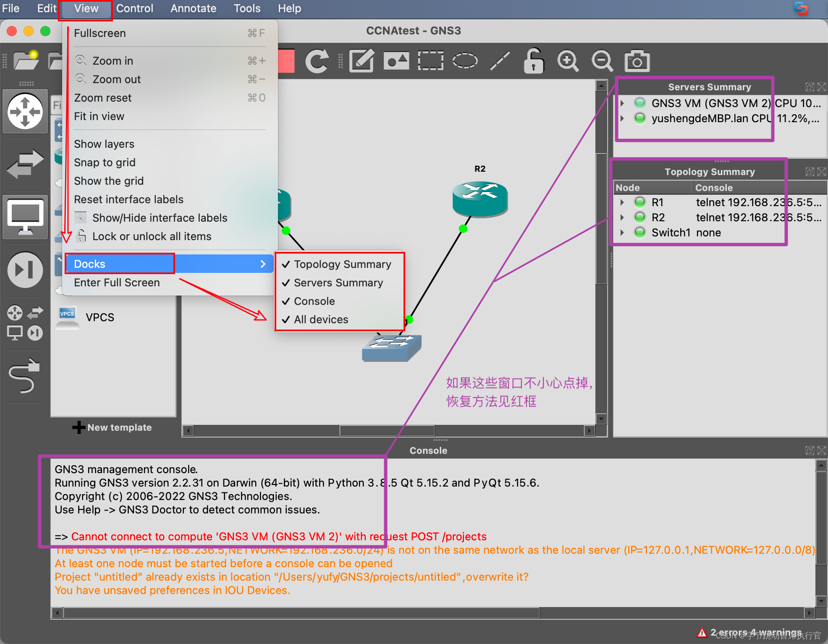Click the Console column header
Image resolution: width=828 pixels, height=644 pixels.
tap(759, 188)
